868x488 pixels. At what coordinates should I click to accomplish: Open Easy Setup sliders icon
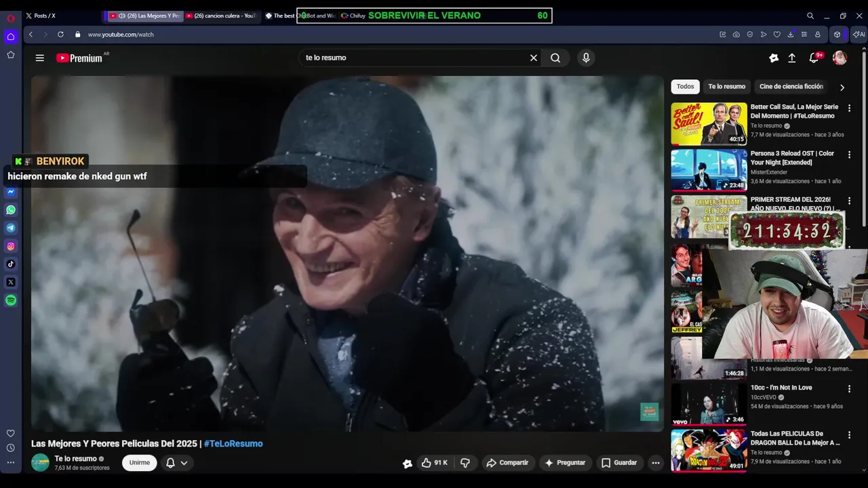click(x=804, y=35)
